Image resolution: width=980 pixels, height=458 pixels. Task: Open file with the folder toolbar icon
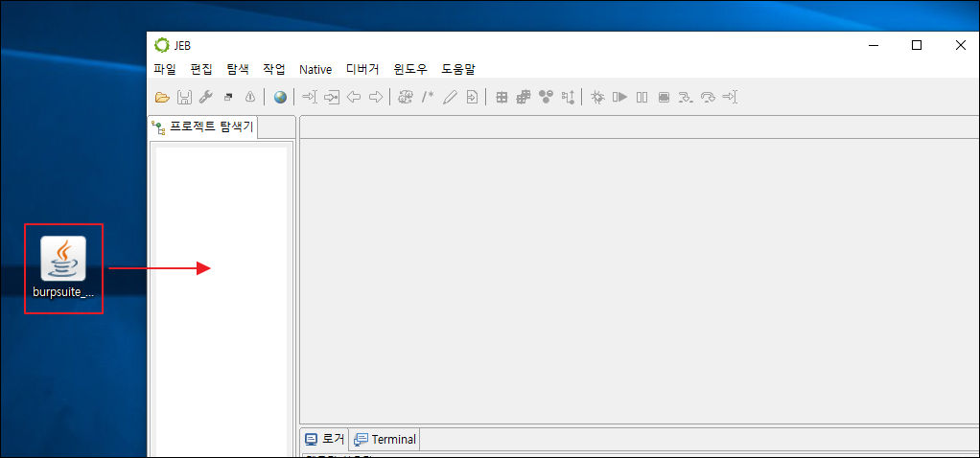click(x=162, y=97)
